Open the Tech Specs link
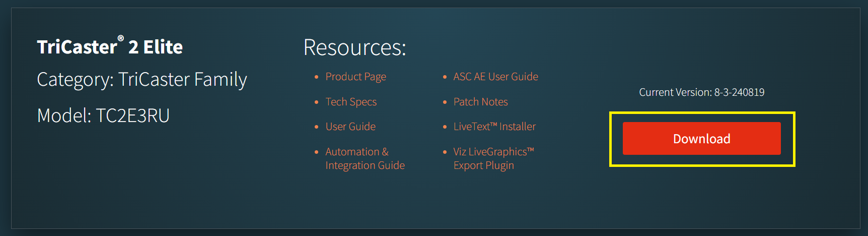The image size is (868, 236). (x=351, y=102)
